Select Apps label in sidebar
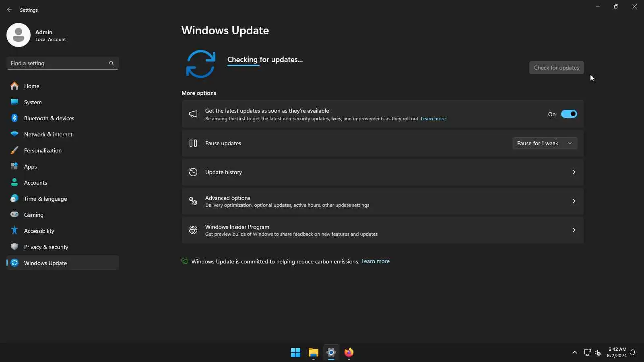 [30, 167]
